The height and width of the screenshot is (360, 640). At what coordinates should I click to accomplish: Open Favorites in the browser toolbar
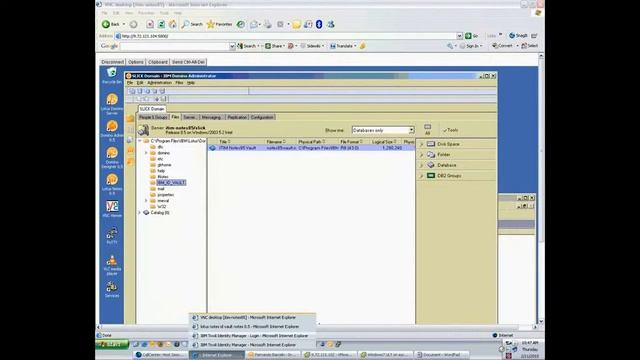point(219,24)
